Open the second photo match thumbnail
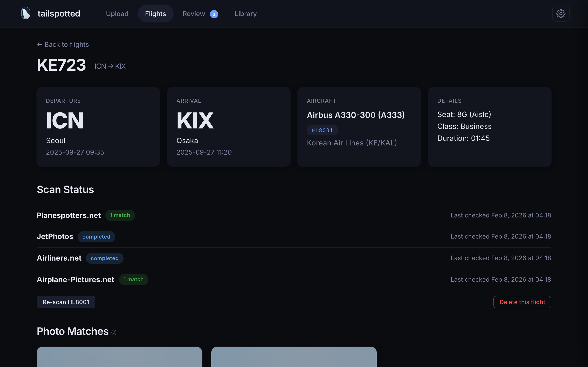The height and width of the screenshot is (367, 588). coord(294,357)
